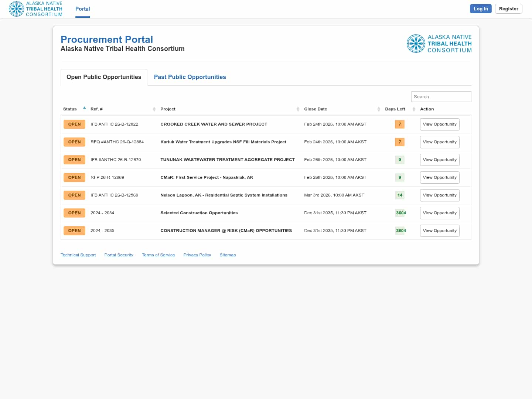Viewport: 532px width, 399px height.
Task: Click the 3604 days left badge for CMaR Opportunities
Action: pyautogui.click(x=400, y=231)
